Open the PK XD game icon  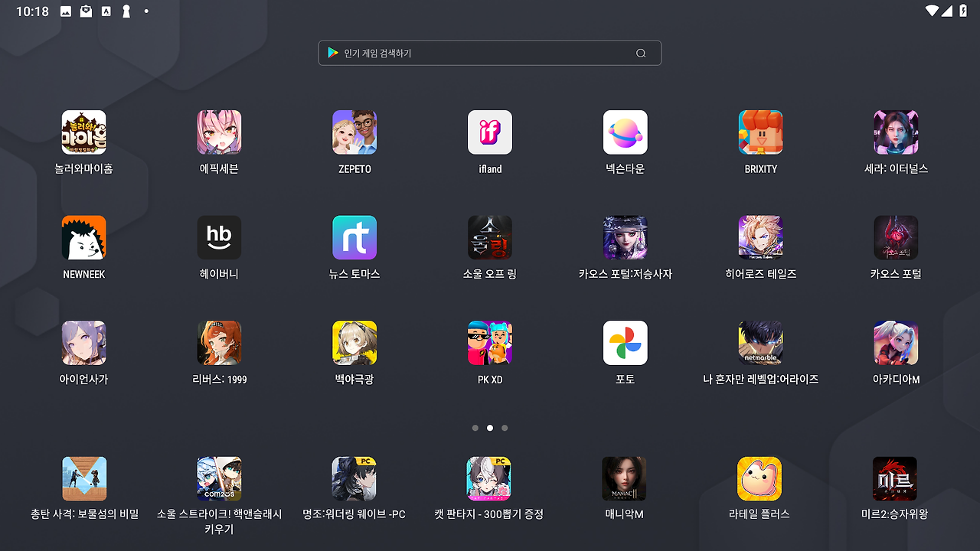[x=490, y=343]
